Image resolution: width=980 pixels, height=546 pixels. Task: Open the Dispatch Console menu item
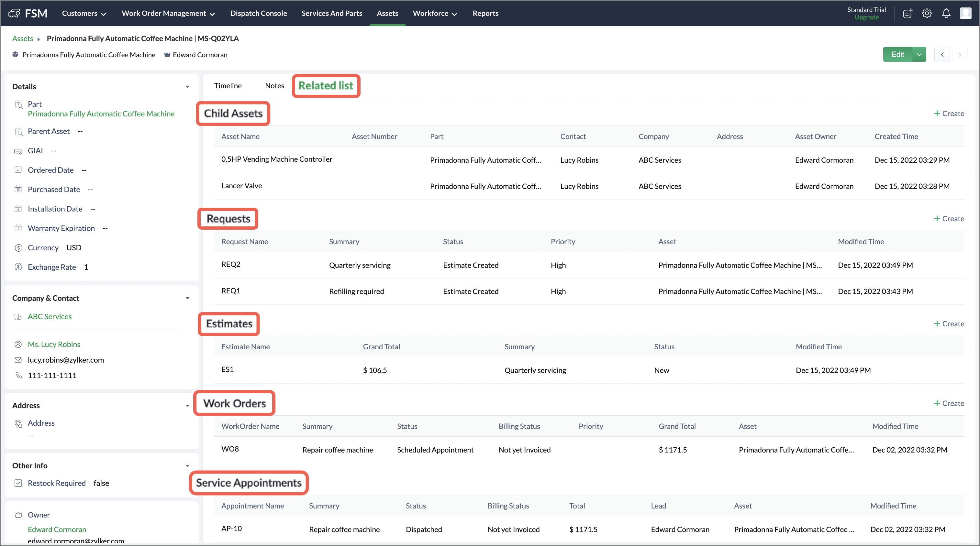[x=258, y=13]
